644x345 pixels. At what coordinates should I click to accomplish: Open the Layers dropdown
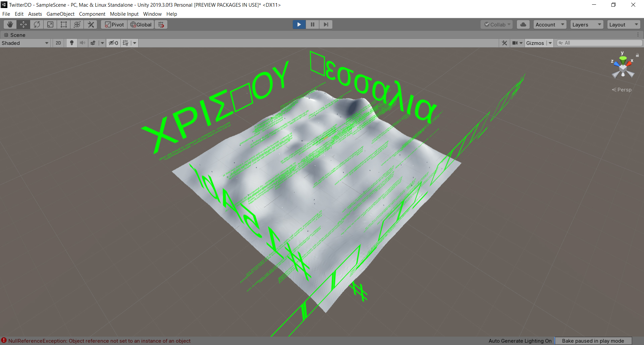[586, 24]
